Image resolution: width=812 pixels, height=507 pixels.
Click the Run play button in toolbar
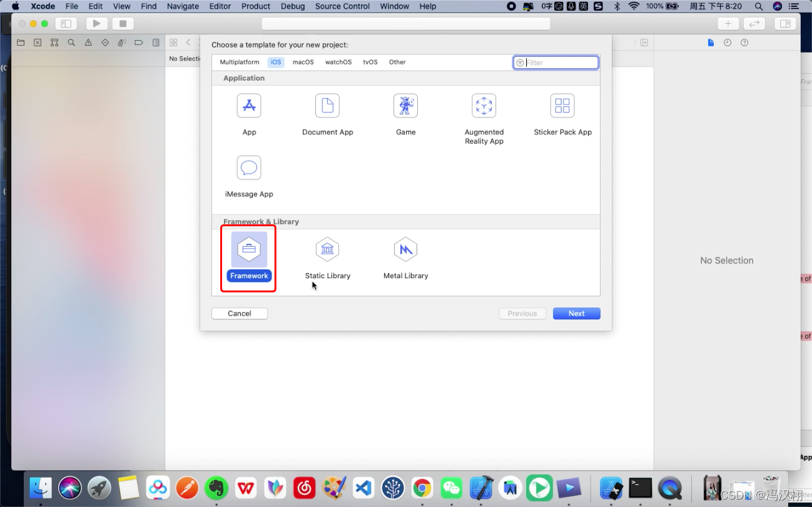[96, 24]
